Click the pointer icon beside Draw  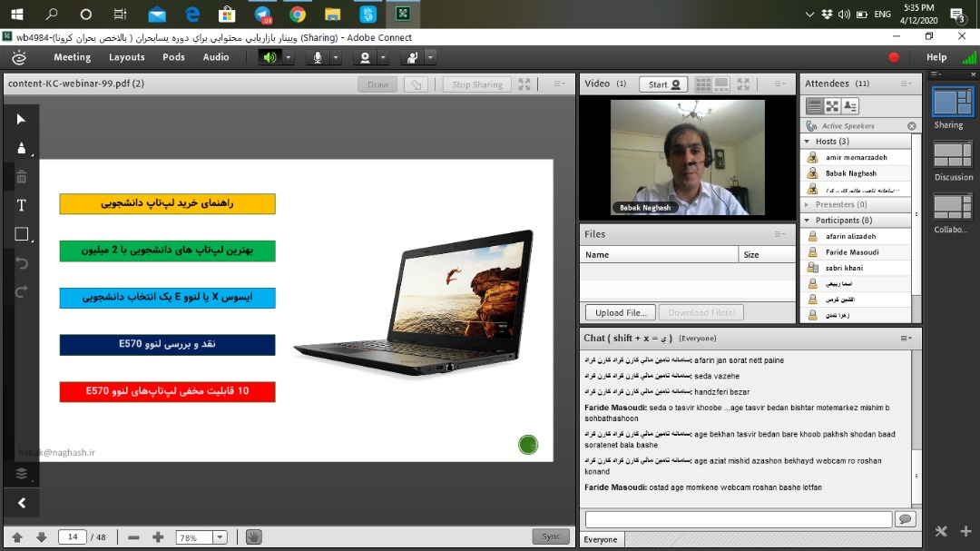[x=416, y=84]
